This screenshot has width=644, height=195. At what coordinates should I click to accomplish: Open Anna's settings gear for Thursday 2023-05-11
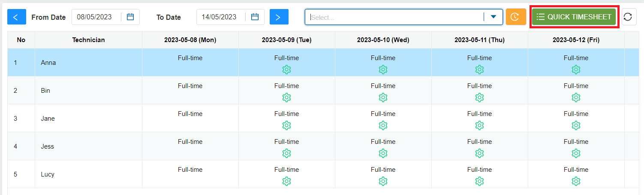pos(480,70)
